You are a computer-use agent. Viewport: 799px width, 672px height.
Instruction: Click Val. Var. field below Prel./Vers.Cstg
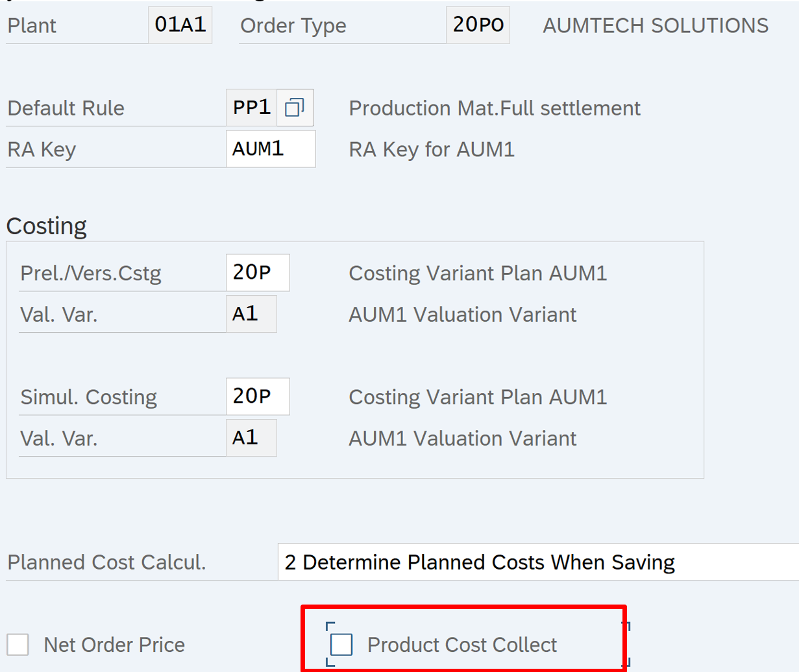251,314
